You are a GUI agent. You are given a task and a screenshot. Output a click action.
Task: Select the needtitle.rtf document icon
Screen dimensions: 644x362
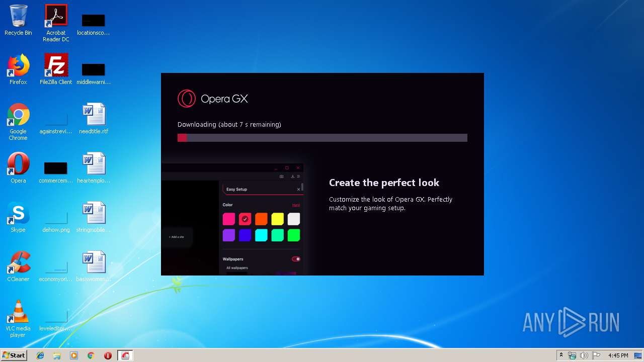click(x=94, y=119)
